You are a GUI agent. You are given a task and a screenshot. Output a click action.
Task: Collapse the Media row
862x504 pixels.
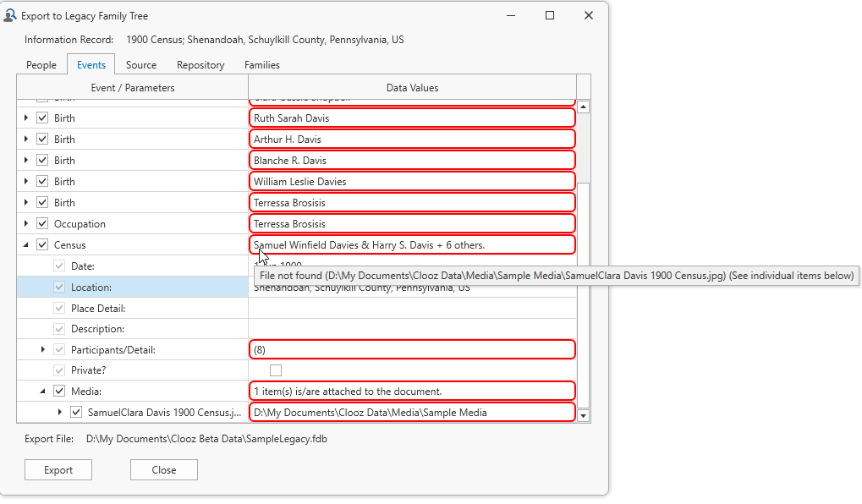click(43, 392)
